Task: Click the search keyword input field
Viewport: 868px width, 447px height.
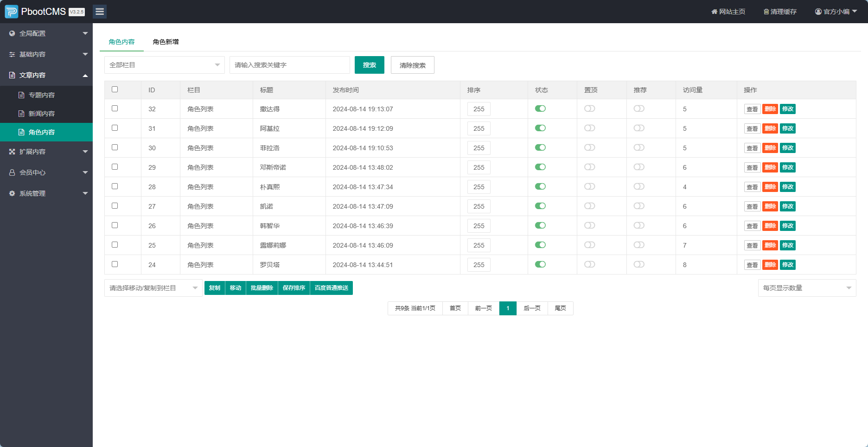Action: (x=290, y=65)
